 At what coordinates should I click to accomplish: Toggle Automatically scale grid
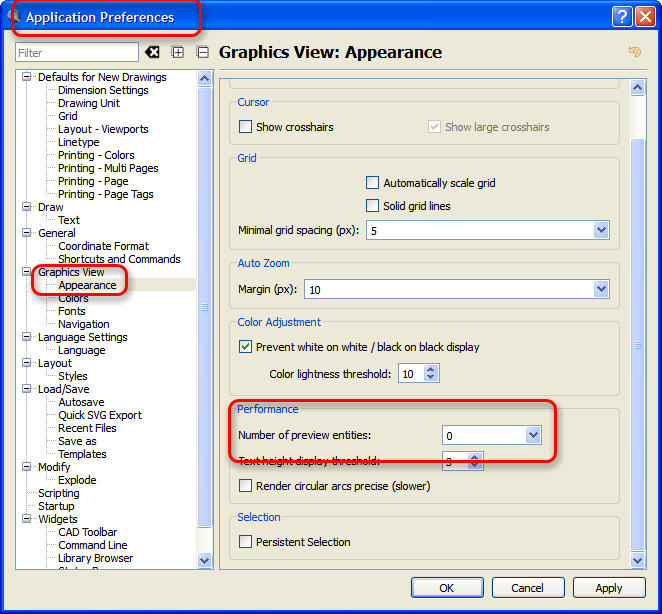(373, 183)
